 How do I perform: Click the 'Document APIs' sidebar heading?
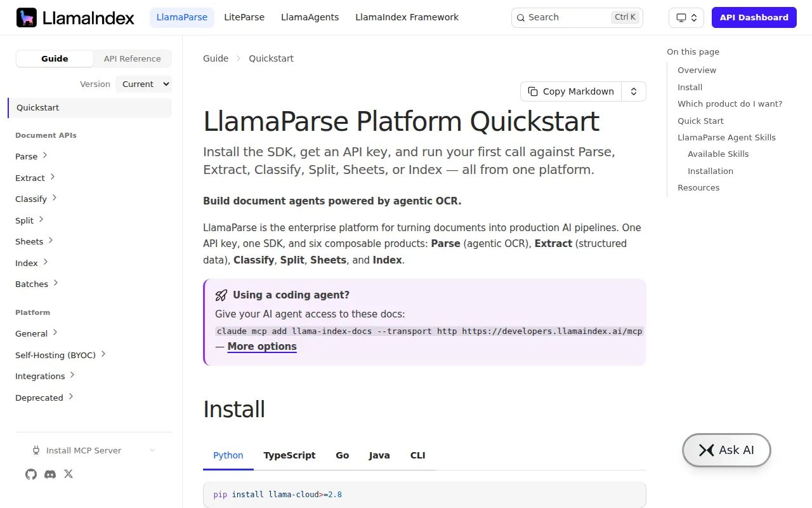pos(46,135)
